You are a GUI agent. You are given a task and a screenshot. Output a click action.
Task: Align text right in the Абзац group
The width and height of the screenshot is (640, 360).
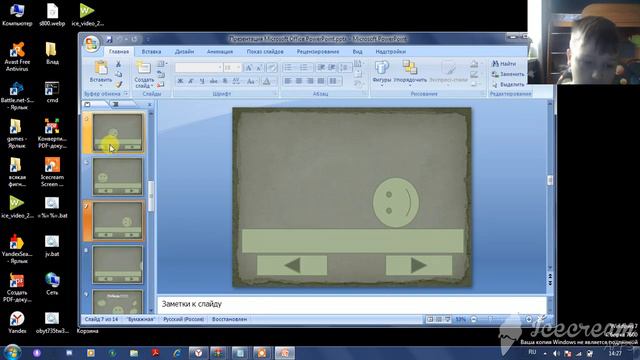point(310,81)
